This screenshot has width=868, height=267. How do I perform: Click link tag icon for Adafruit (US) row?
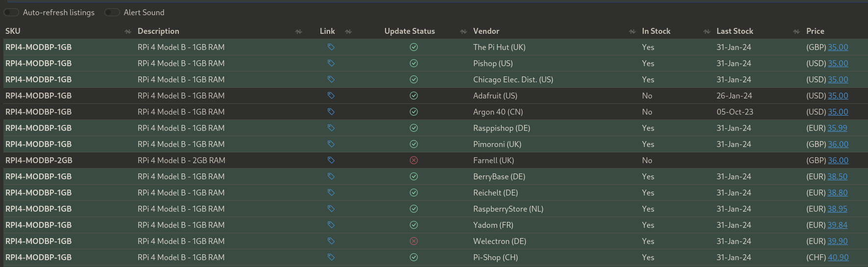(331, 96)
